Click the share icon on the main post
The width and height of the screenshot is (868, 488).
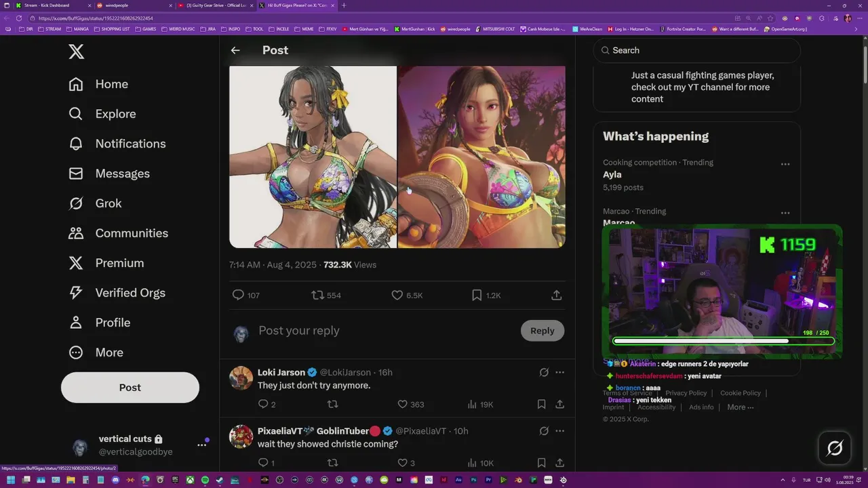pyautogui.click(x=556, y=295)
